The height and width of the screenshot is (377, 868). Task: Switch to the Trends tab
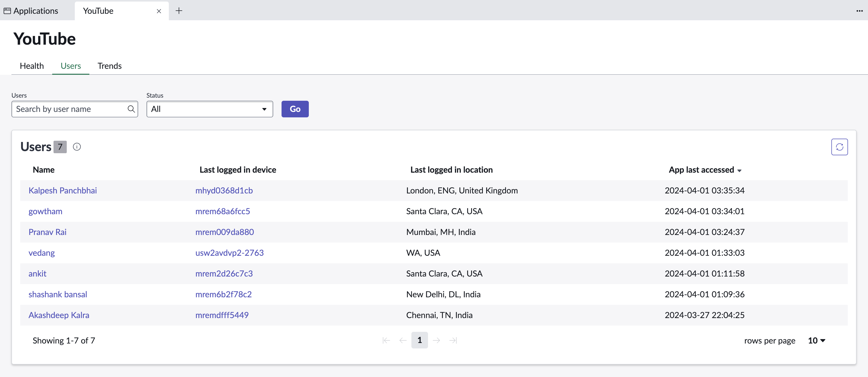point(110,66)
